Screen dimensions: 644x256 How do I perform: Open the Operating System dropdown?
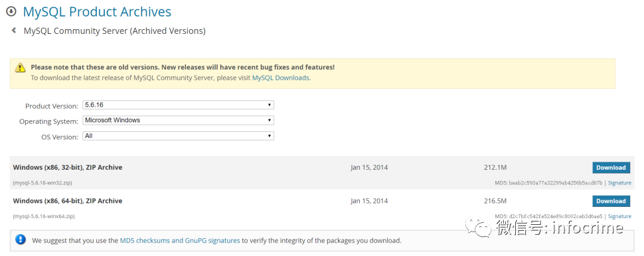click(x=178, y=121)
